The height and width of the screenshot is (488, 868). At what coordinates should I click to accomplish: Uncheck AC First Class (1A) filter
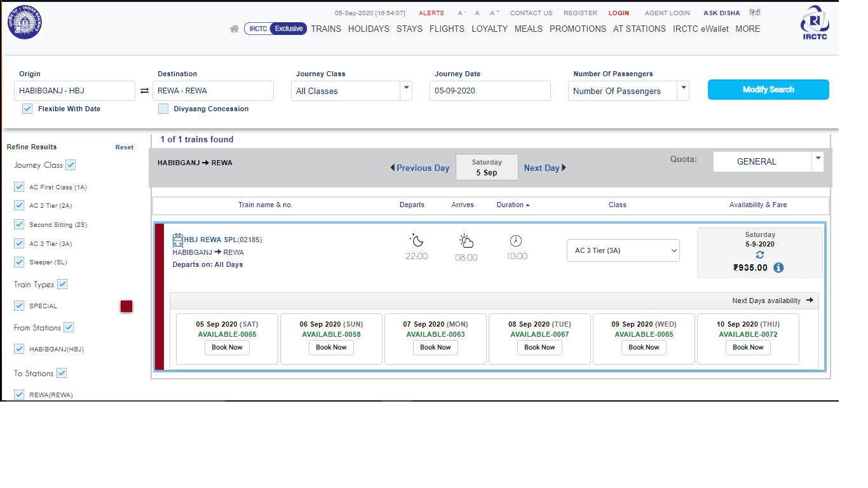point(19,187)
